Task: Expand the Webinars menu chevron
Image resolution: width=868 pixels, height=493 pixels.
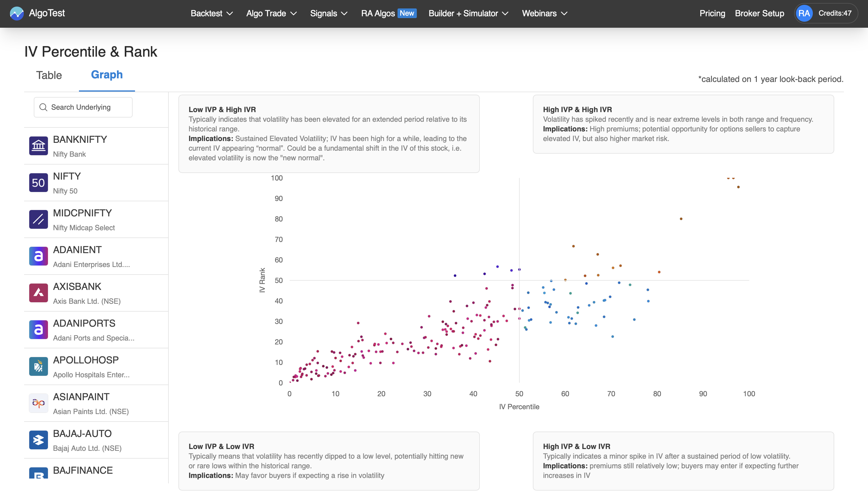Action: click(564, 14)
